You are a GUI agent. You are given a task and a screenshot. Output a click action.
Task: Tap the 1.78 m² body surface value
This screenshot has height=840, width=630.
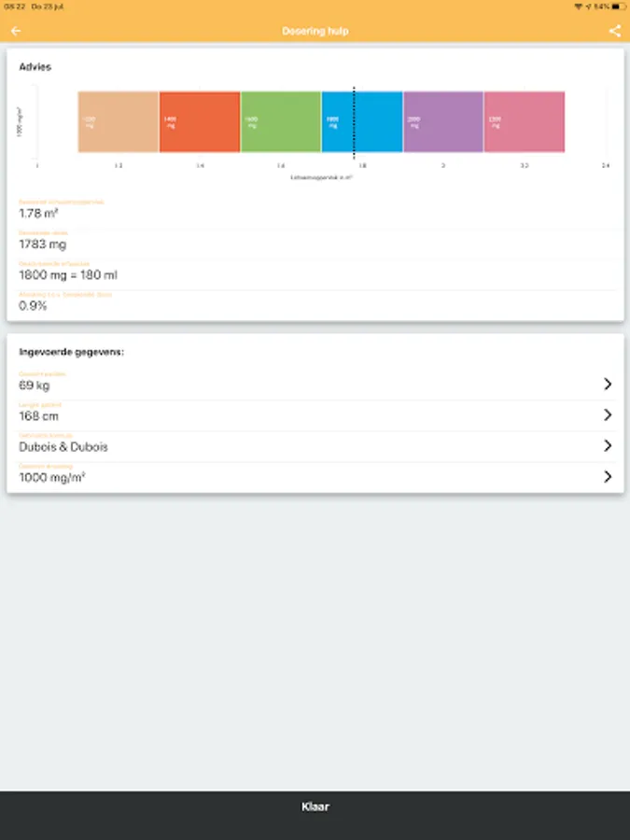coord(39,213)
